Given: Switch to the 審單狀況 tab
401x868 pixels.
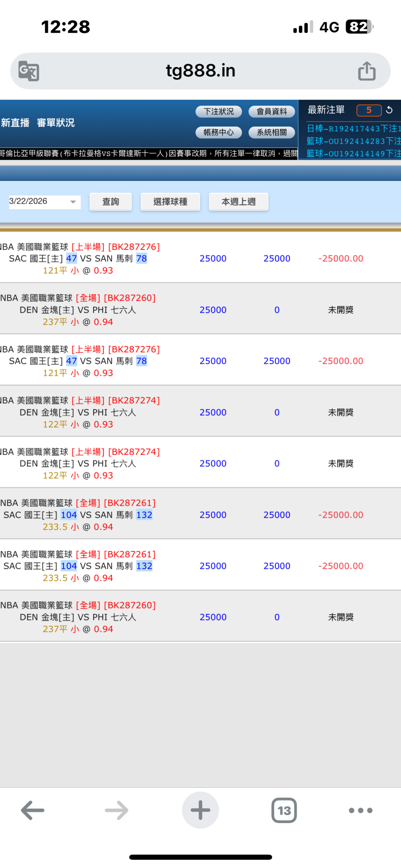Looking at the screenshot, I should point(56,123).
